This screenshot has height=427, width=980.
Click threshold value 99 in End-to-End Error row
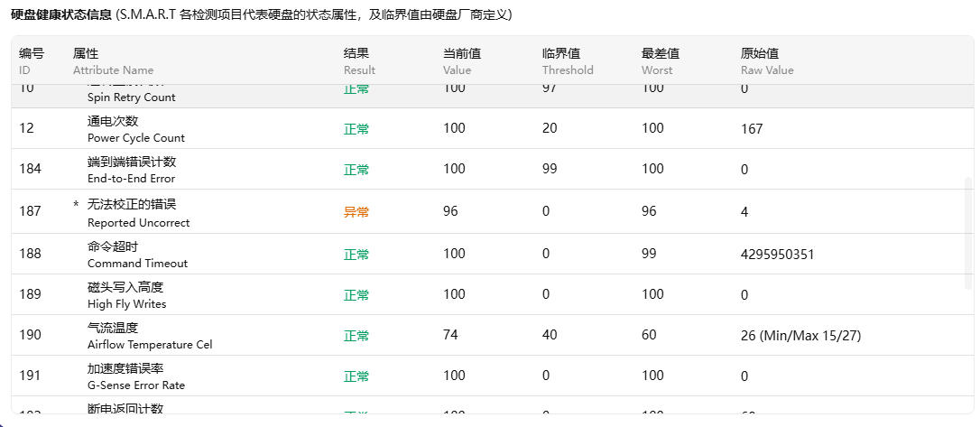(550, 169)
